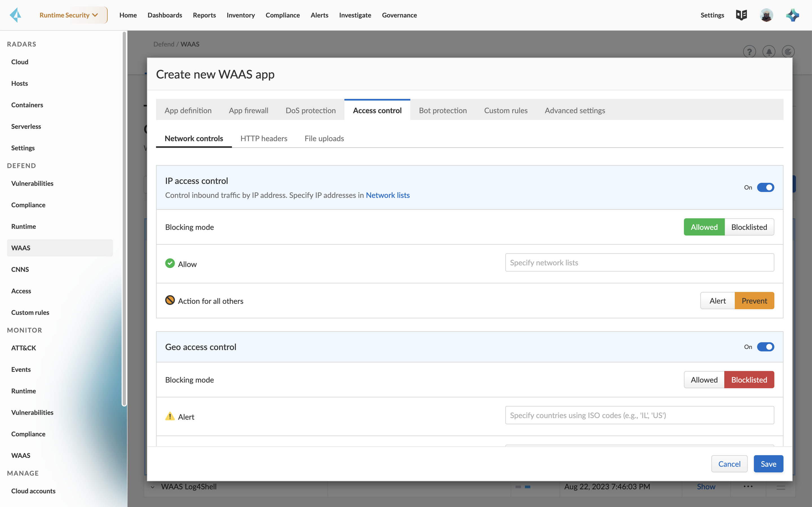The width and height of the screenshot is (812, 507).
Task: Turn off the IP access control toggle
Action: [x=765, y=187]
